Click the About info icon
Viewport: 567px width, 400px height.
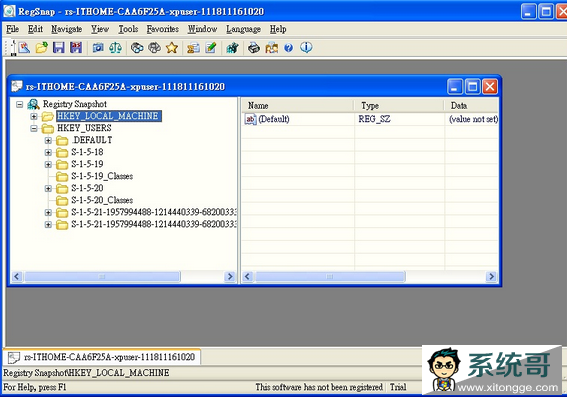pyautogui.click(x=306, y=47)
